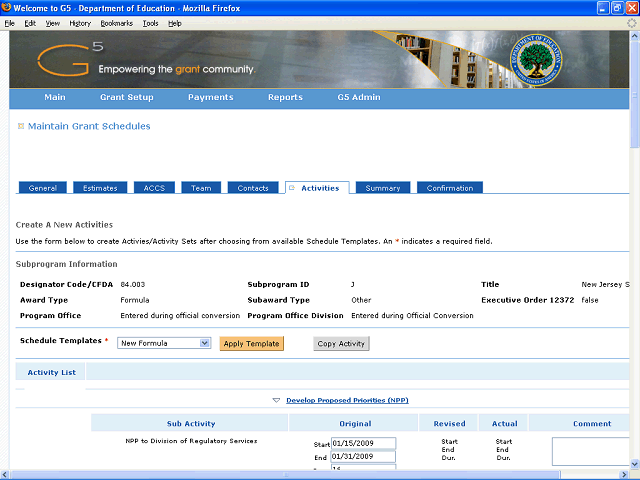Switch to the Confirmation tab
The width and height of the screenshot is (640, 480).
450,188
